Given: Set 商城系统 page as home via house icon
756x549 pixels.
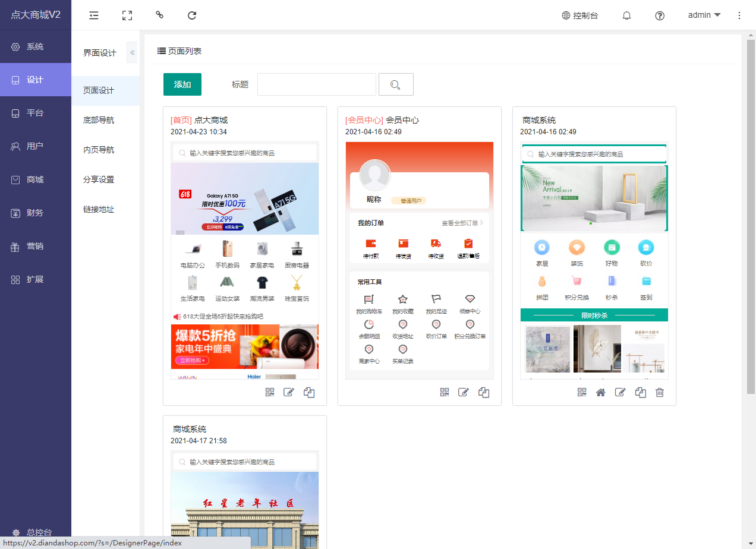Looking at the screenshot, I should [601, 392].
